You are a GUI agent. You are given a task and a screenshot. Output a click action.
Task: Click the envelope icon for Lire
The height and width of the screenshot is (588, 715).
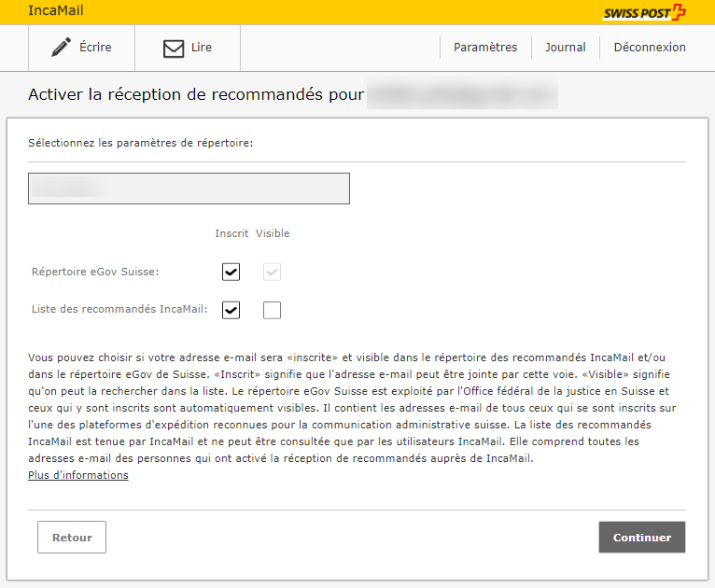coord(174,49)
